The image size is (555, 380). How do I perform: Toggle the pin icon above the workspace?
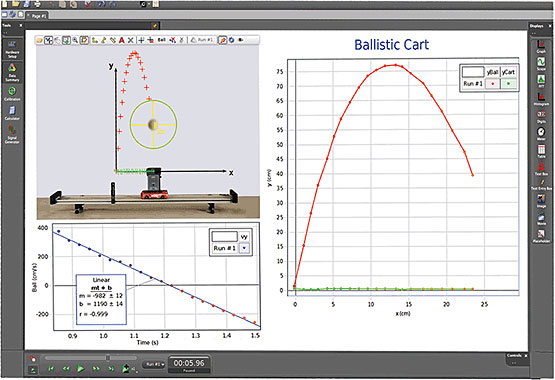tap(155, 25)
